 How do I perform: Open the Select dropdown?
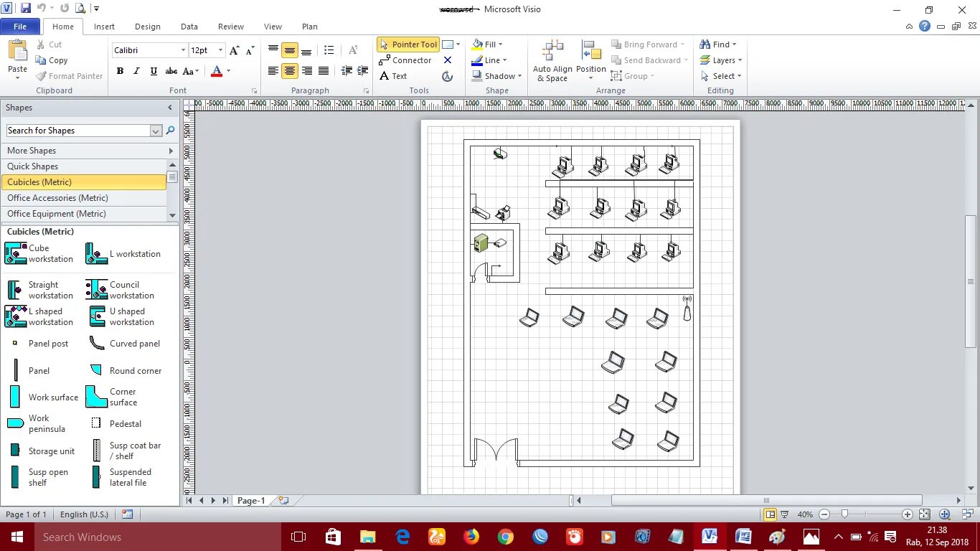721,76
